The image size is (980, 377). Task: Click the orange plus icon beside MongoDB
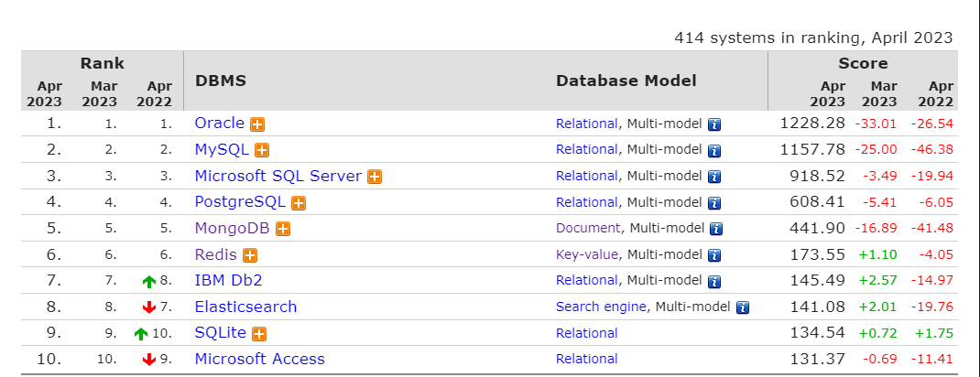(x=283, y=229)
